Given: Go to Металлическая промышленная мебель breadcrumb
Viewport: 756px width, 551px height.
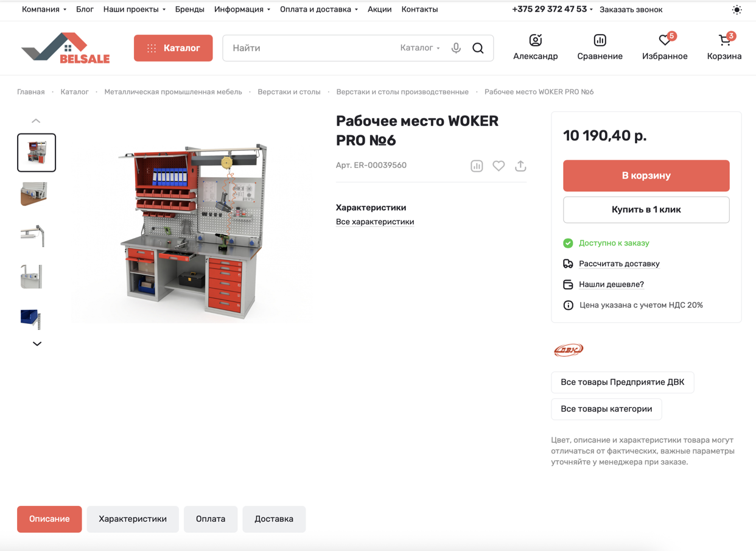Looking at the screenshot, I should [x=173, y=92].
